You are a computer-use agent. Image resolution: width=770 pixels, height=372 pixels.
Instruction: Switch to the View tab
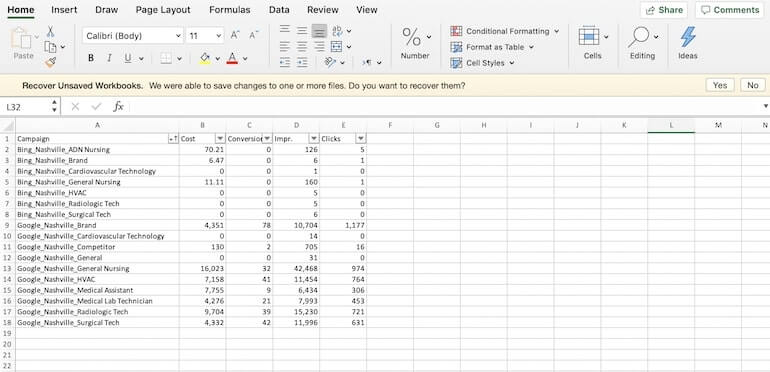click(x=367, y=10)
